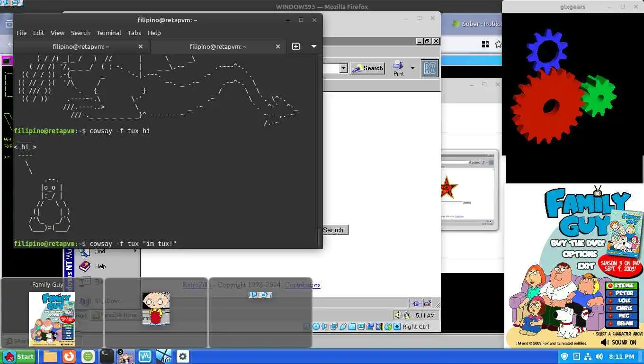Open the green apps grid taskbar icon

pos(88,356)
